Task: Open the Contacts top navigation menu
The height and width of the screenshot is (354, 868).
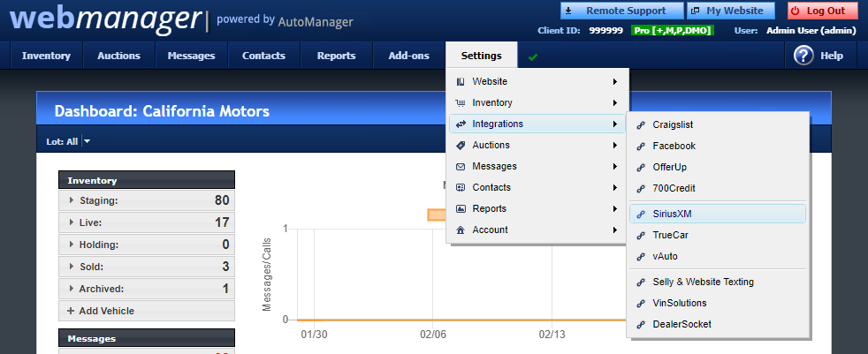Action: pos(263,56)
